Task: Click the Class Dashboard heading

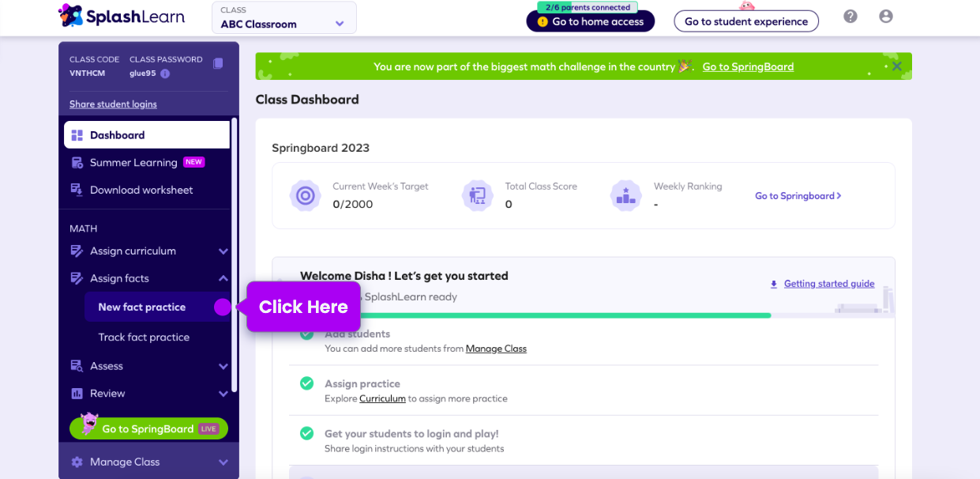Action: [307, 100]
